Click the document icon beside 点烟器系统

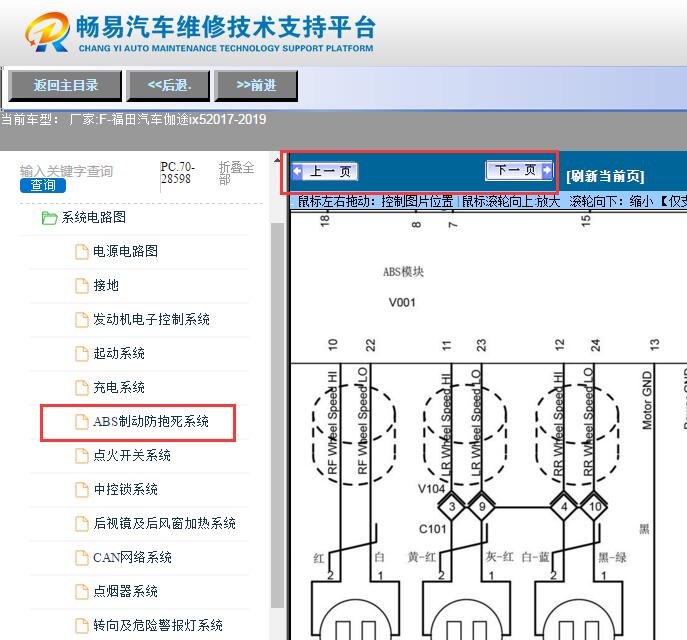81,592
